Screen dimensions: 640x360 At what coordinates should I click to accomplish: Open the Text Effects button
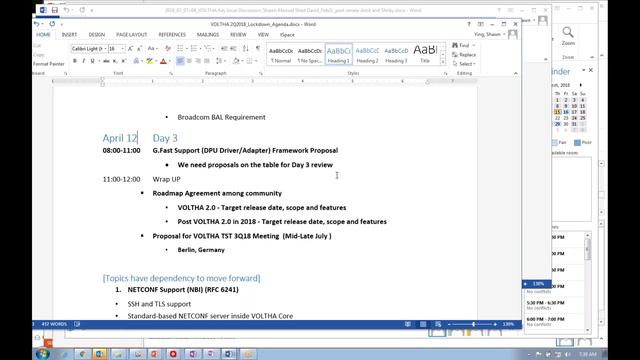[x=136, y=61]
